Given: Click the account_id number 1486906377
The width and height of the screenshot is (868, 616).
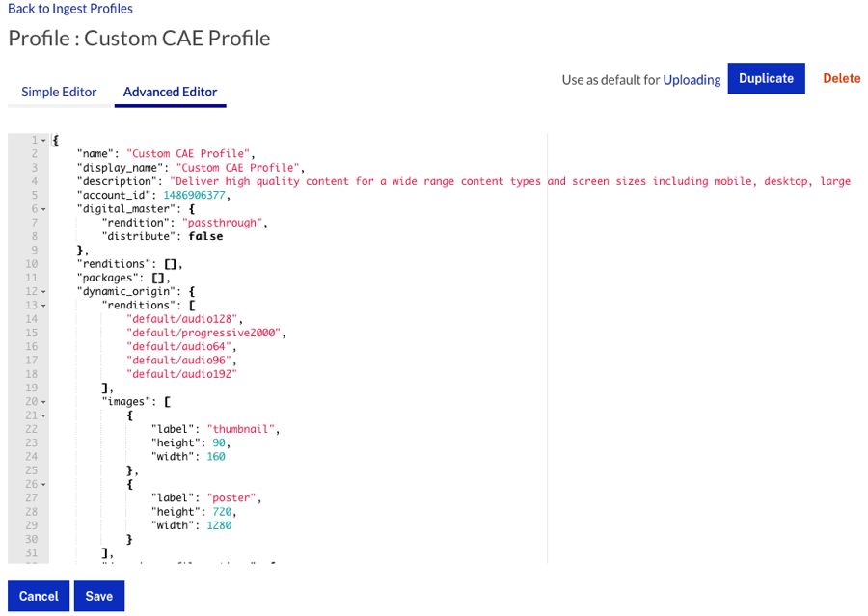Looking at the screenshot, I should [196, 195].
